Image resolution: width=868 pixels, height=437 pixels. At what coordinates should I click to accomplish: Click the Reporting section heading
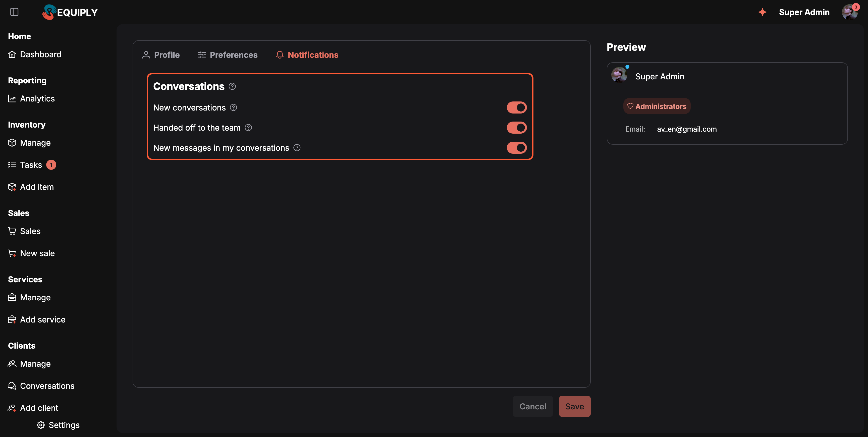[27, 81]
